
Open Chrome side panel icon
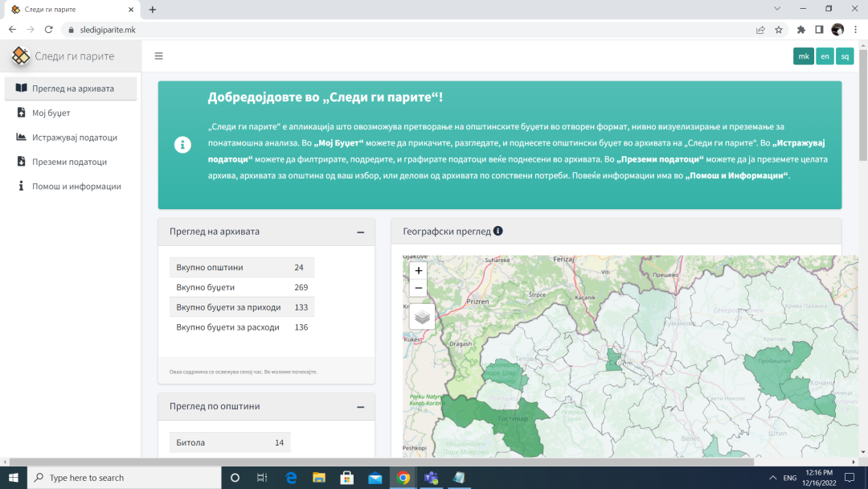pos(819,30)
